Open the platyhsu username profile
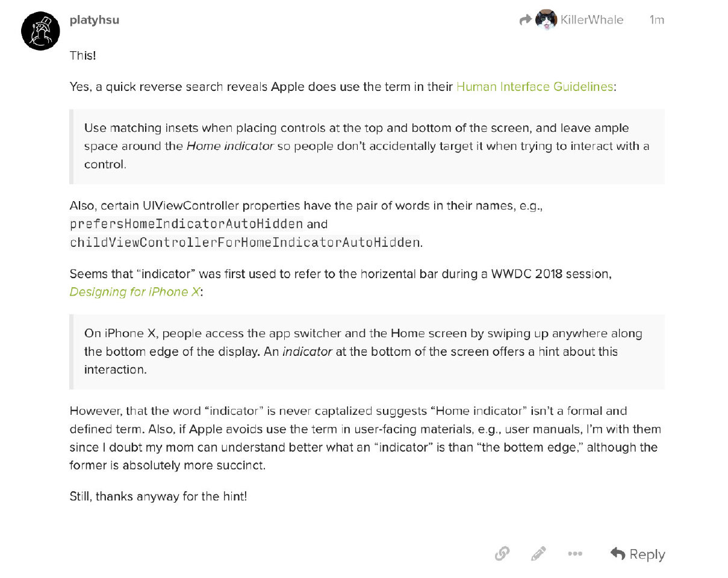The width and height of the screenshot is (728, 578). coord(95,20)
